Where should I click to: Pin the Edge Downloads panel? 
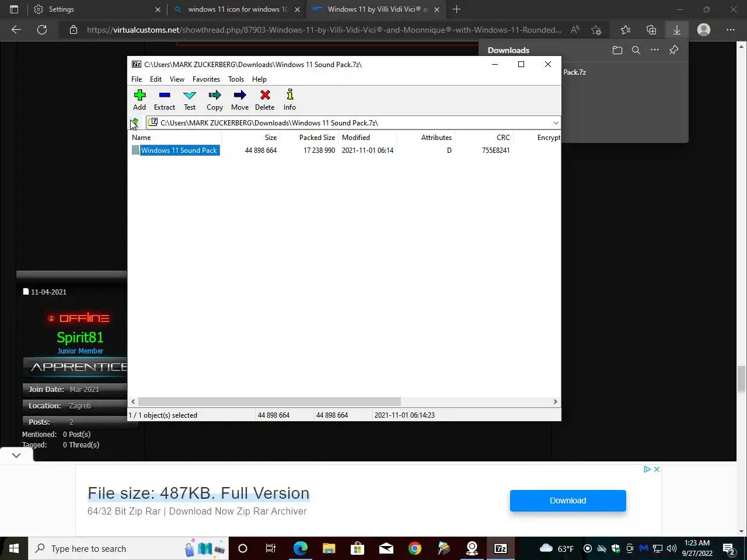(673, 50)
